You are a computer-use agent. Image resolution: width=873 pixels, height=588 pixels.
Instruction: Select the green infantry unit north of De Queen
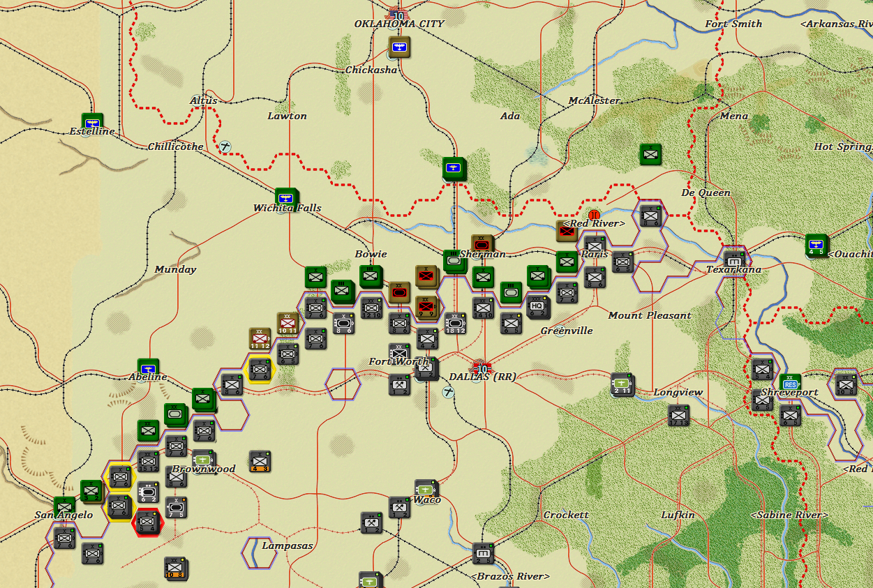click(x=650, y=154)
